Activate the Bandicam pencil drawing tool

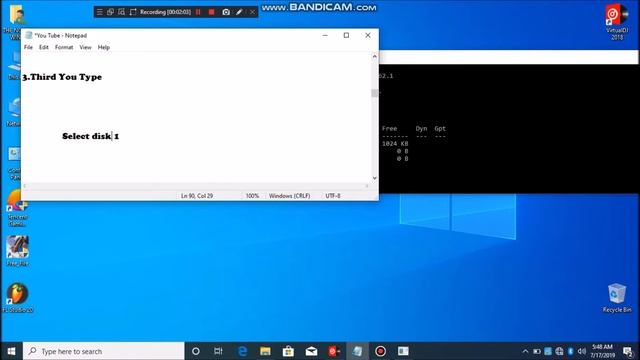pos(239,12)
